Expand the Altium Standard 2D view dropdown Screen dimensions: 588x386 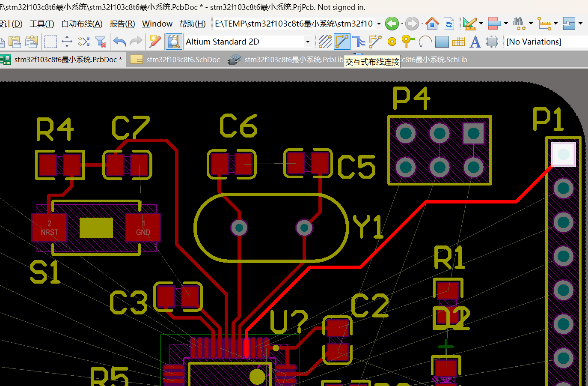(308, 42)
